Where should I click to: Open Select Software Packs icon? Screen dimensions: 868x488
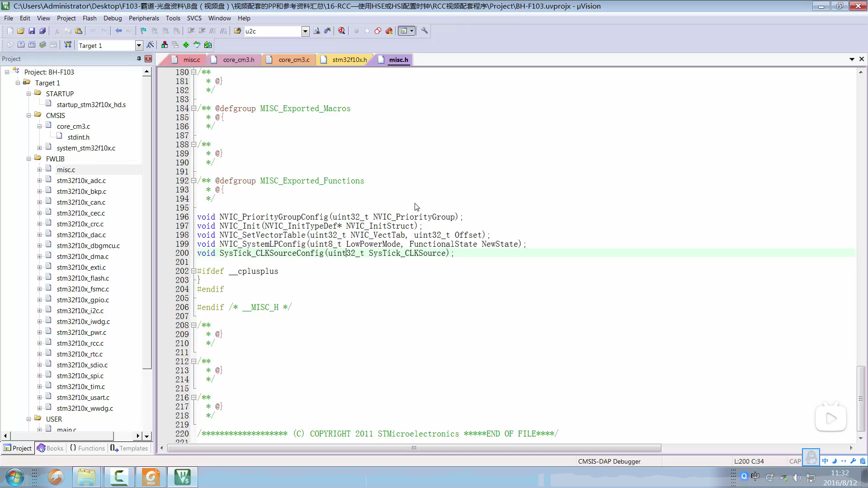pos(197,45)
